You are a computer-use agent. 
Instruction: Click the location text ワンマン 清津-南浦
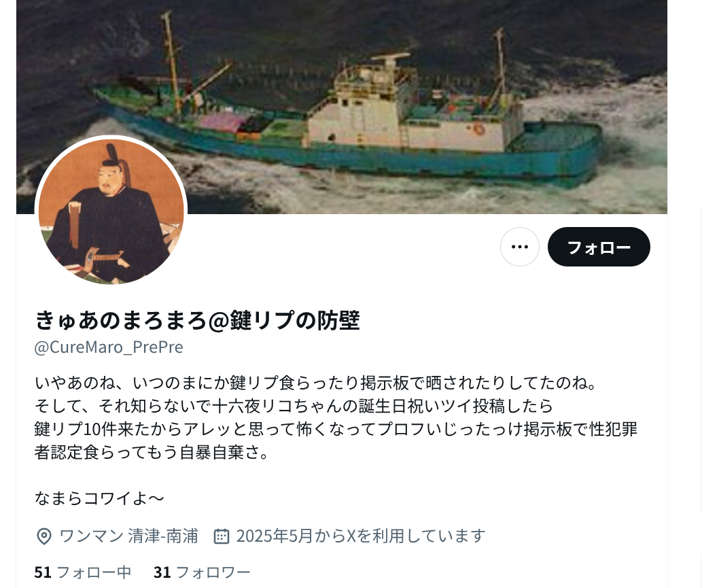click(x=128, y=536)
